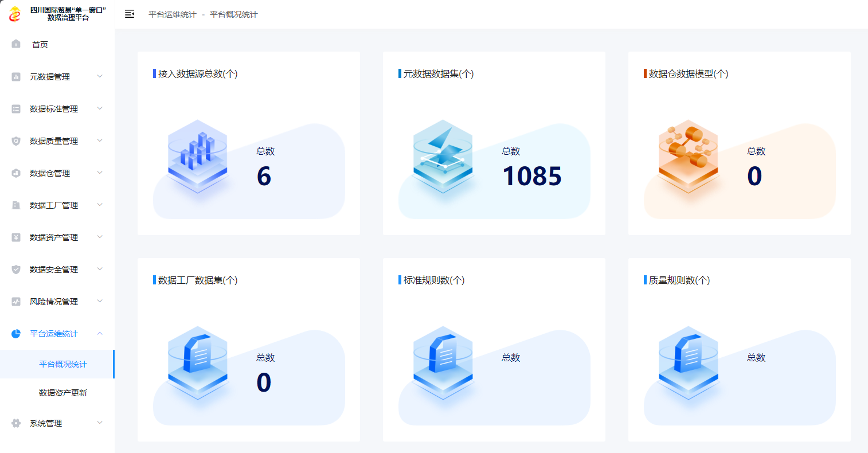Expand the 数据安全管理 chevron
868x453 pixels.
pyautogui.click(x=100, y=269)
